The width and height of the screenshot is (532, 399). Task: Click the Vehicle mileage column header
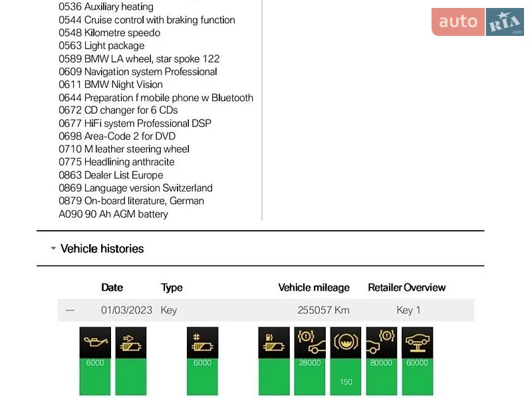(x=314, y=287)
